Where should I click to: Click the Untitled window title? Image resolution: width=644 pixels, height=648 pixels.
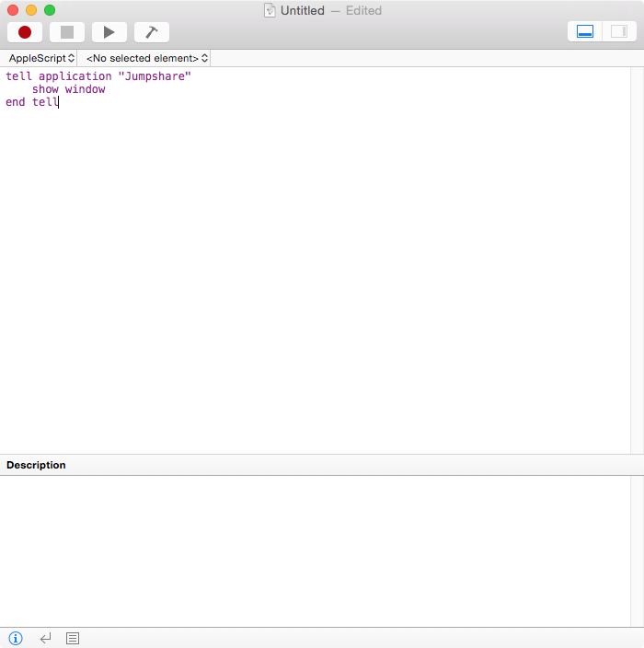(x=303, y=10)
